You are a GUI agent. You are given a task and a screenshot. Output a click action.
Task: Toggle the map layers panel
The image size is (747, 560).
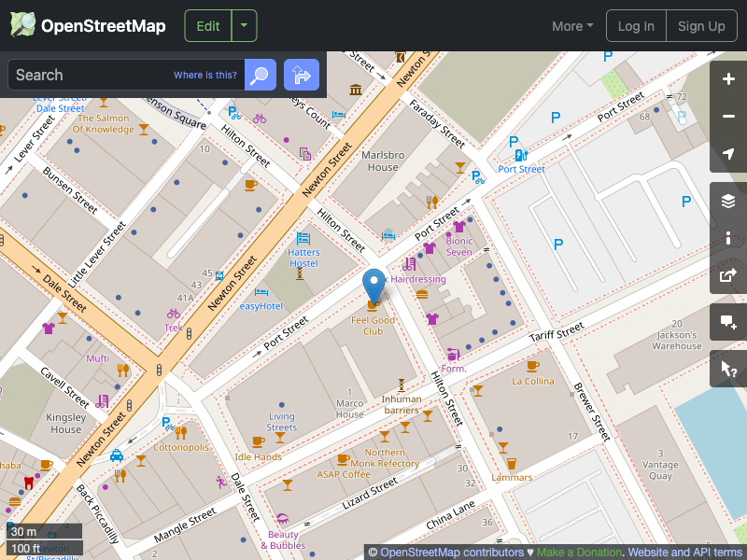click(x=728, y=201)
